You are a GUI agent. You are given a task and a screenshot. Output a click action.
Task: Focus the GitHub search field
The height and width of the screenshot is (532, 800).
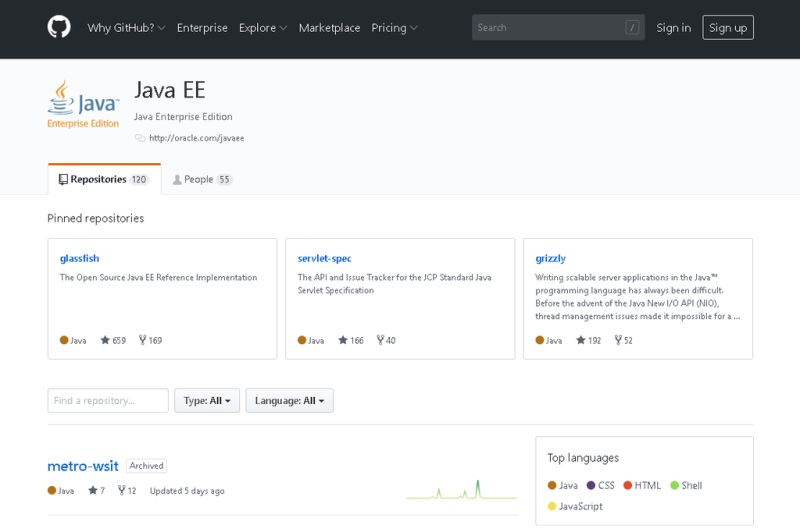coord(558,28)
